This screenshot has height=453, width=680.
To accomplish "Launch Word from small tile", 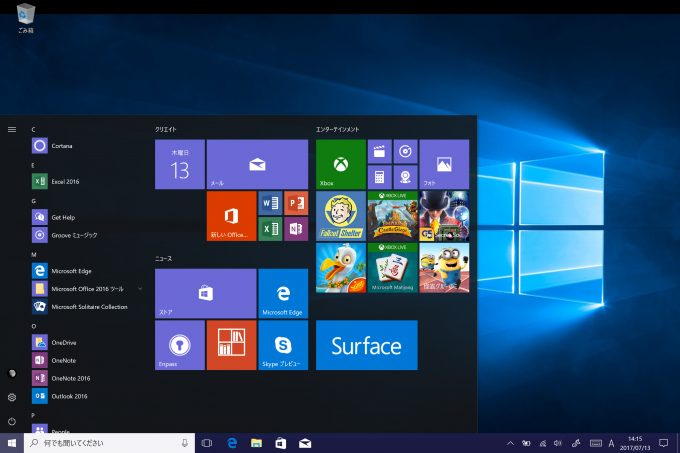I will pos(270,203).
